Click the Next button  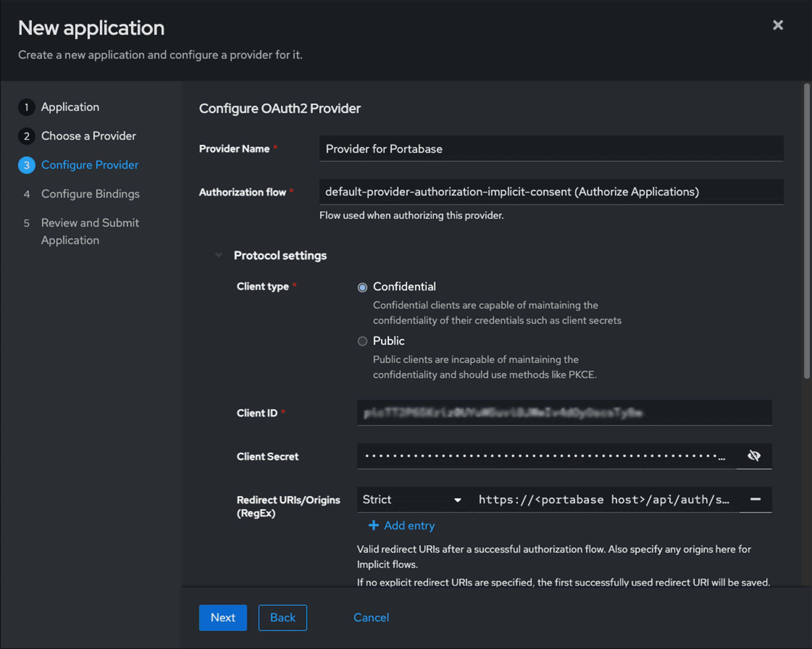pos(223,617)
